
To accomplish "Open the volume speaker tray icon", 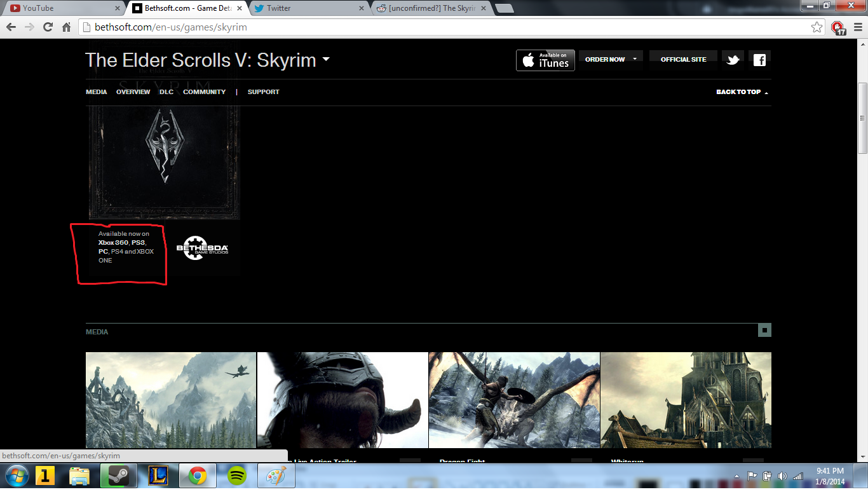I will [782, 476].
